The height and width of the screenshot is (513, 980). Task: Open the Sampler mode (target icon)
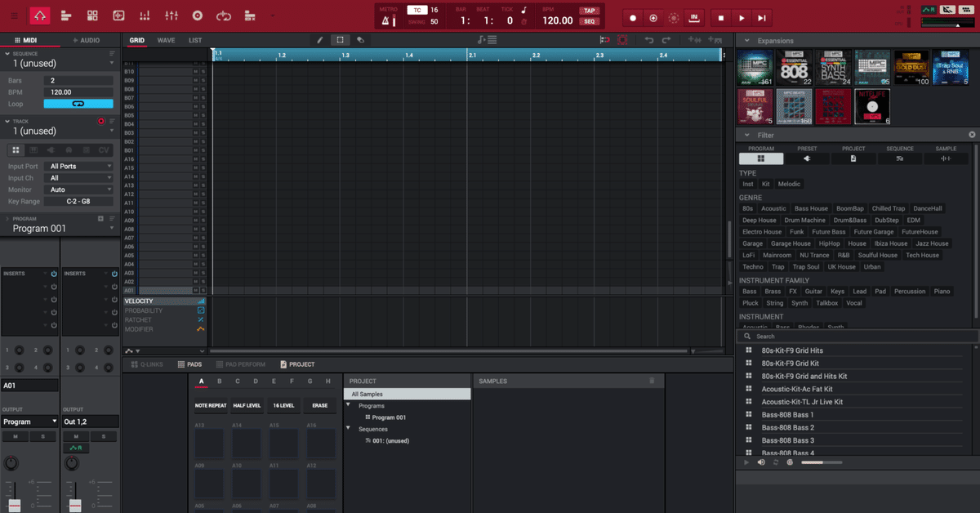tap(196, 15)
